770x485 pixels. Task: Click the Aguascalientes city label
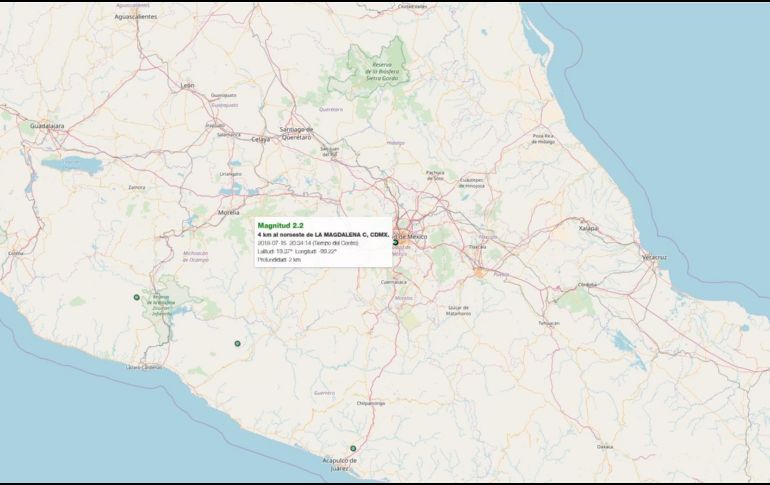135,17
